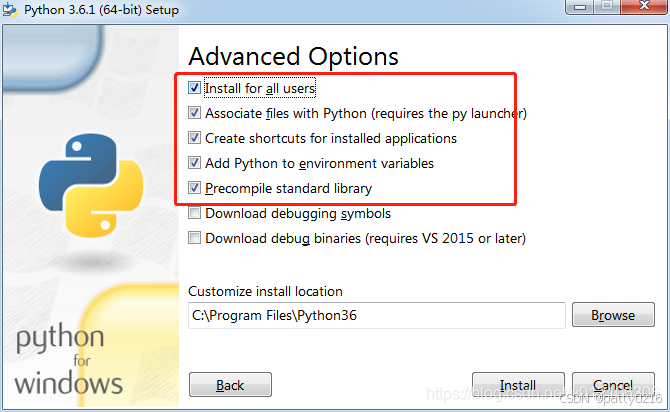Open the Browse folder dialog
The height and width of the screenshot is (412, 670).
[613, 315]
